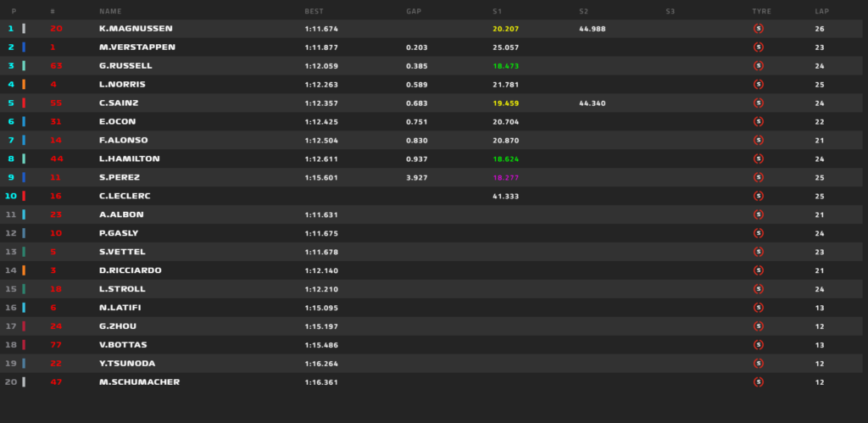Click the soft tyre icon for D.Ricciardo
This screenshot has width=868, height=423.
pyautogui.click(x=758, y=270)
